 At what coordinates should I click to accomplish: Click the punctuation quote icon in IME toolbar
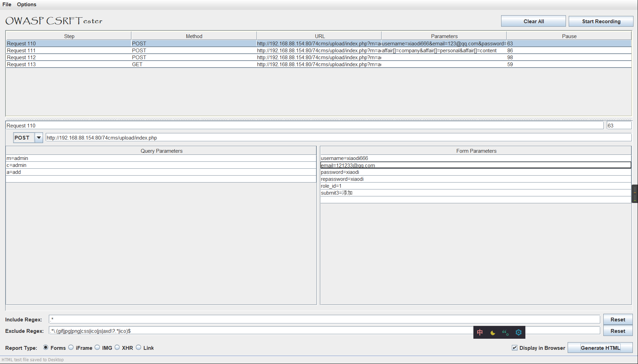click(x=505, y=333)
